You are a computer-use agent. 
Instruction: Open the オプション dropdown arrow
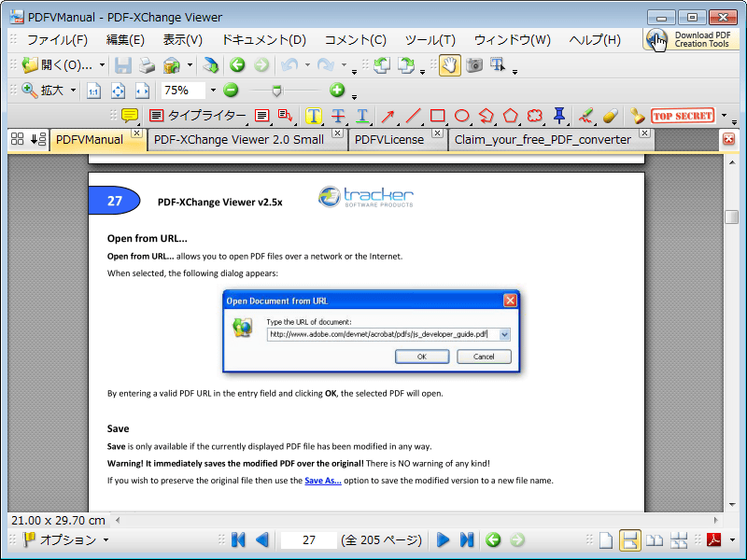click(x=106, y=540)
